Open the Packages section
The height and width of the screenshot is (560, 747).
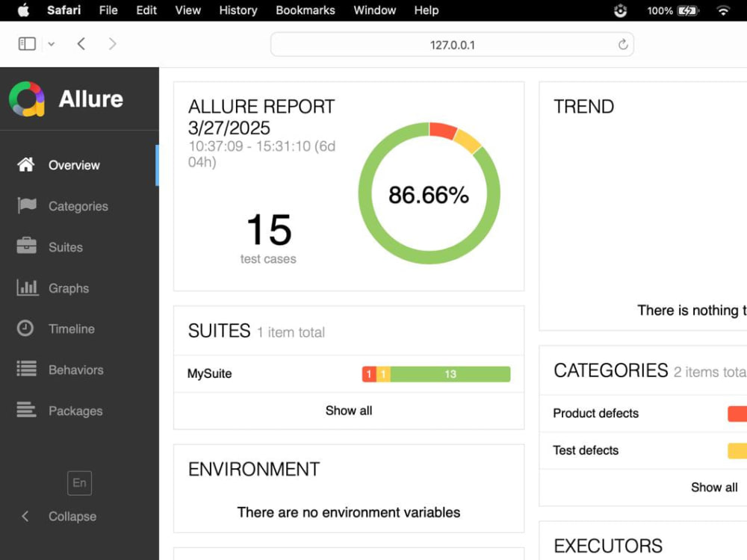click(x=75, y=411)
